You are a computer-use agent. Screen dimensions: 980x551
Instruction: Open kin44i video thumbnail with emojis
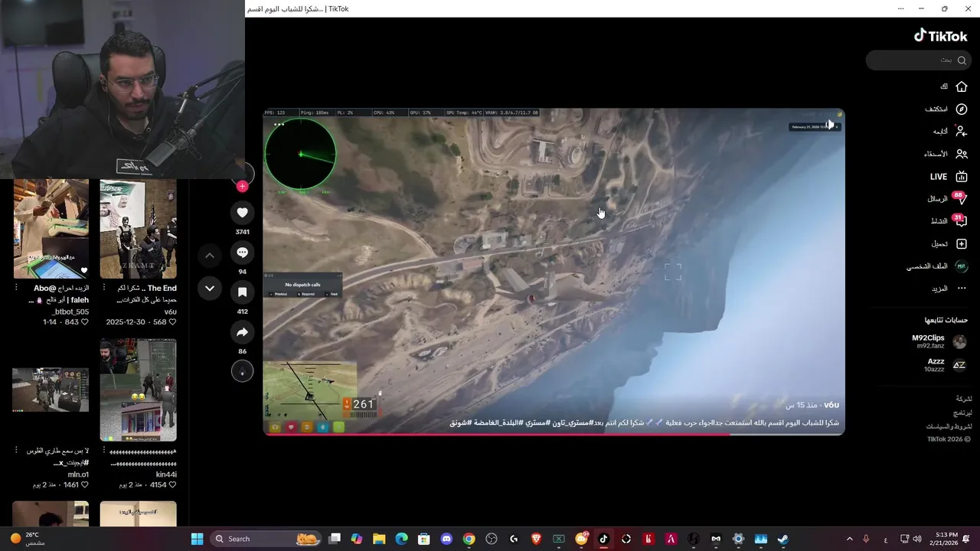pyautogui.click(x=138, y=390)
